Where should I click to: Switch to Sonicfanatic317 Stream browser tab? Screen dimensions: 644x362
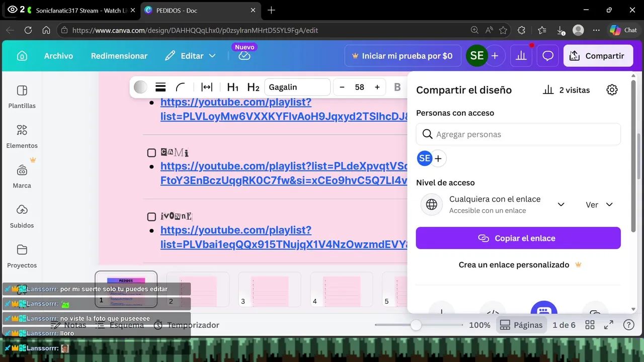[80, 10]
